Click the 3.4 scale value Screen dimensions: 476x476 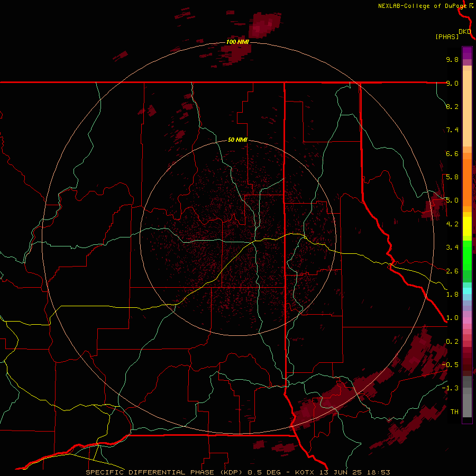coord(452,248)
